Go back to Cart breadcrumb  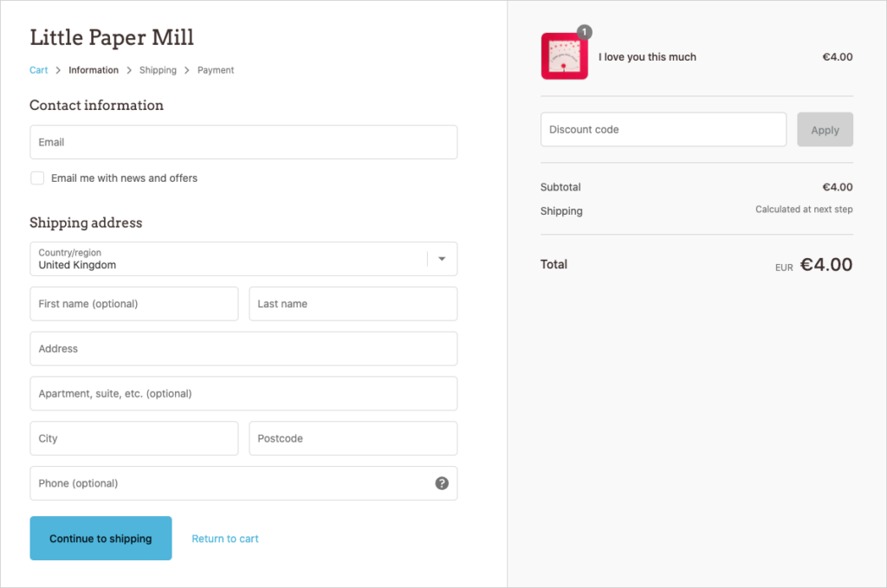[x=38, y=70]
